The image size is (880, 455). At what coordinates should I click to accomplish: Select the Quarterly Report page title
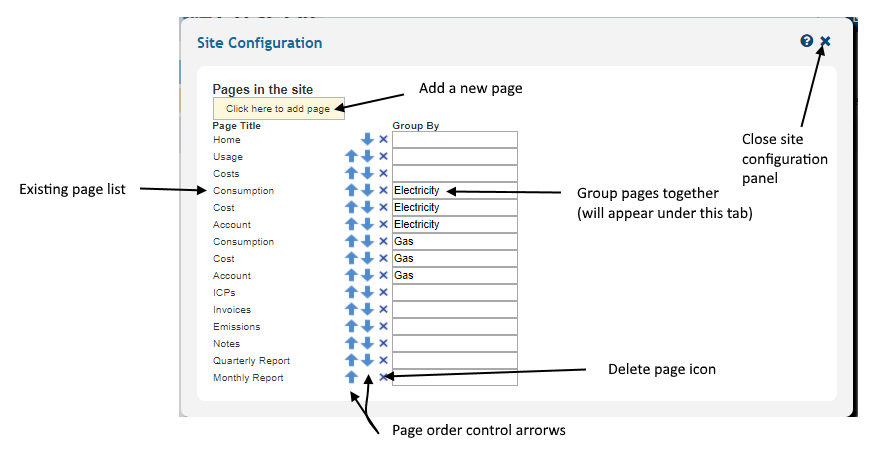pyautogui.click(x=251, y=361)
